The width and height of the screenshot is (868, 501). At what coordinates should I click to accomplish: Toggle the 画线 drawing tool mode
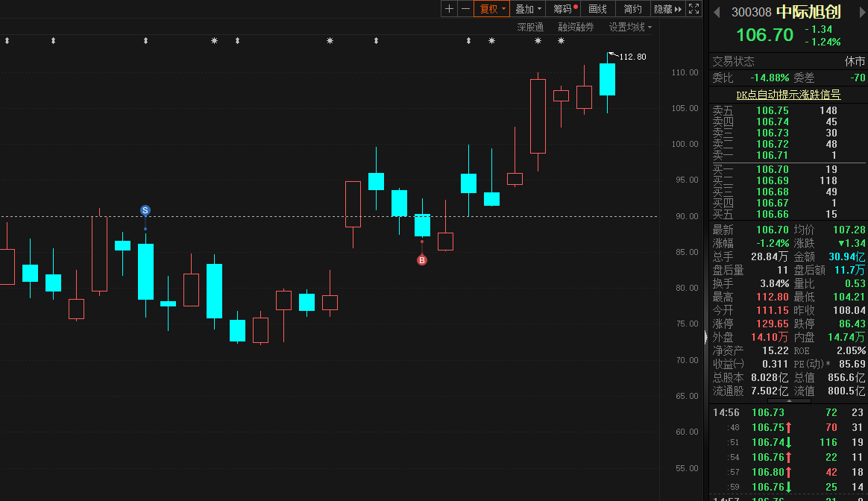[597, 9]
